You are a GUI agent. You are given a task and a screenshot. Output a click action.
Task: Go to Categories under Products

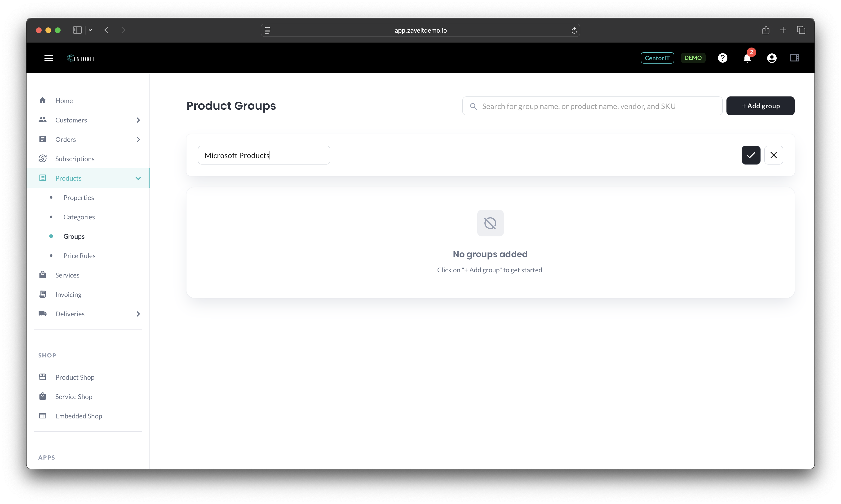79,217
